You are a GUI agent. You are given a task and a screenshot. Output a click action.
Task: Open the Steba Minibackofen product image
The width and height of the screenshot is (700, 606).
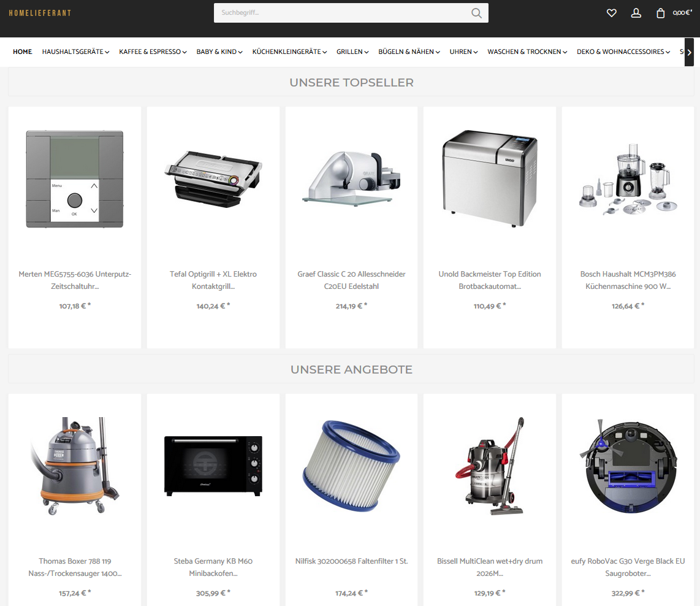click(x=213, y=466)
